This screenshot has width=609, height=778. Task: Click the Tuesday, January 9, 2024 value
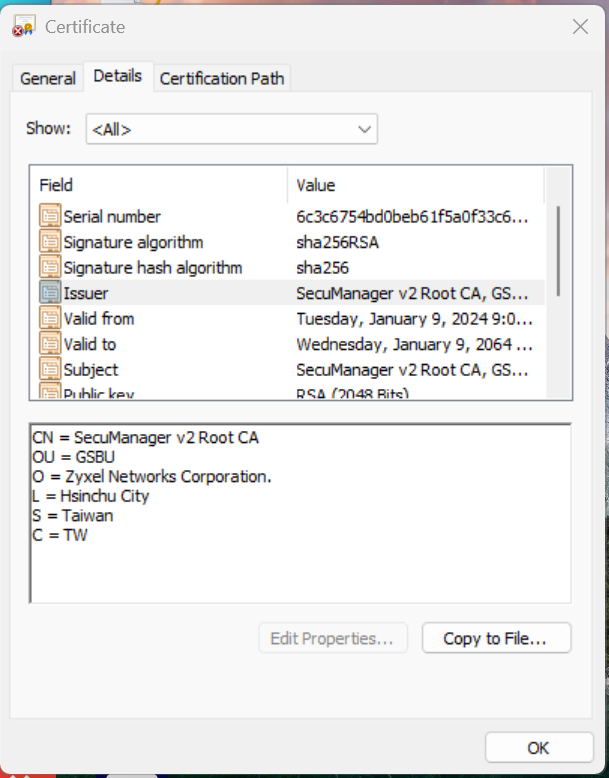(414, 319)
